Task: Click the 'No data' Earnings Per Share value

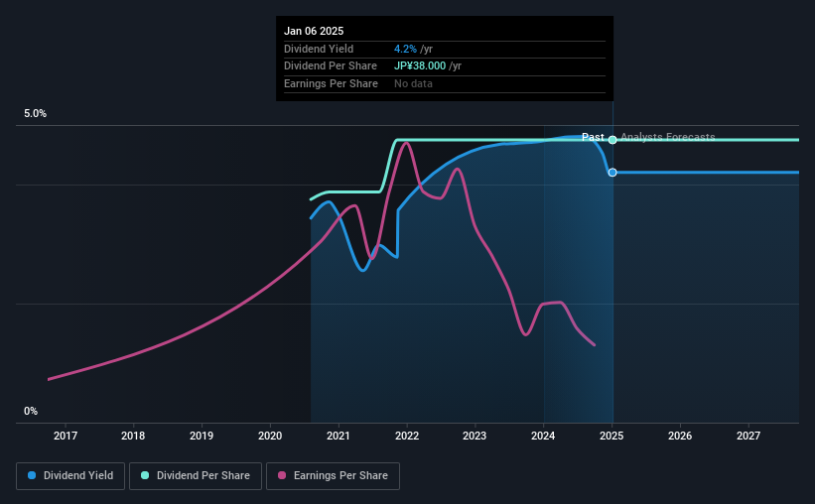Action: (x=413, y=83)
